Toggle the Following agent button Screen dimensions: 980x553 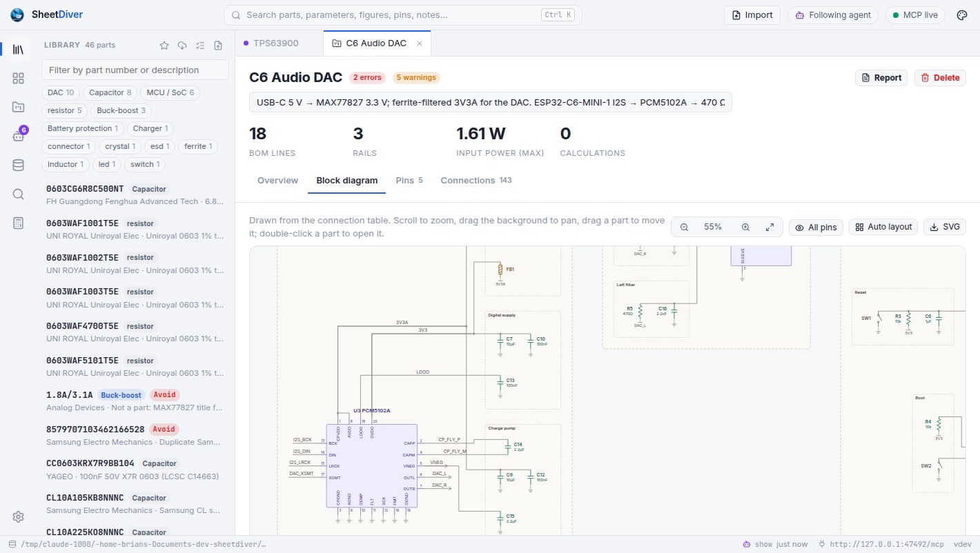pos(832,15)
